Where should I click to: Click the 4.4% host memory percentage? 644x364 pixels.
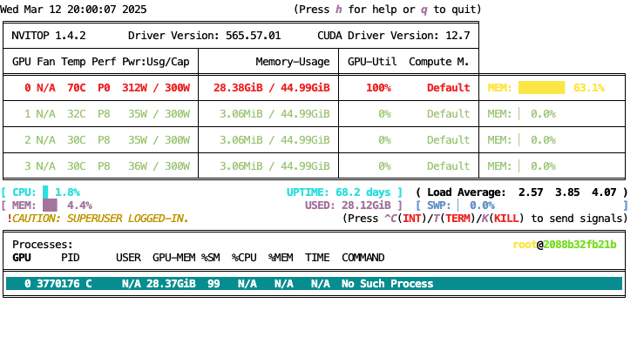pyautogui.click(x=79, y=206)
